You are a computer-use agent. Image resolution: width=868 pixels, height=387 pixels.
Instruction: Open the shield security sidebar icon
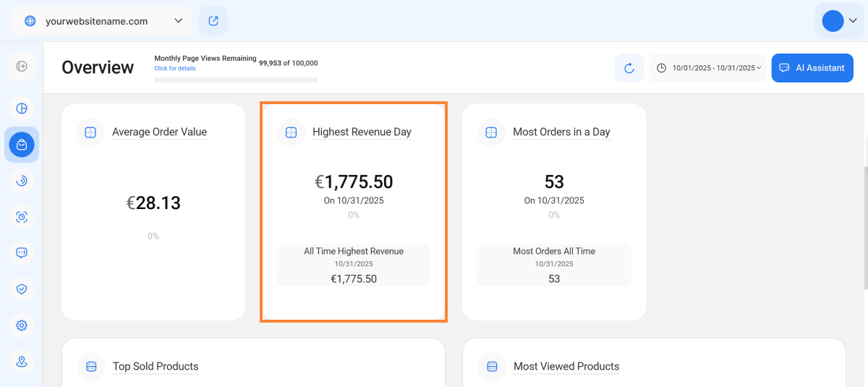22,289
